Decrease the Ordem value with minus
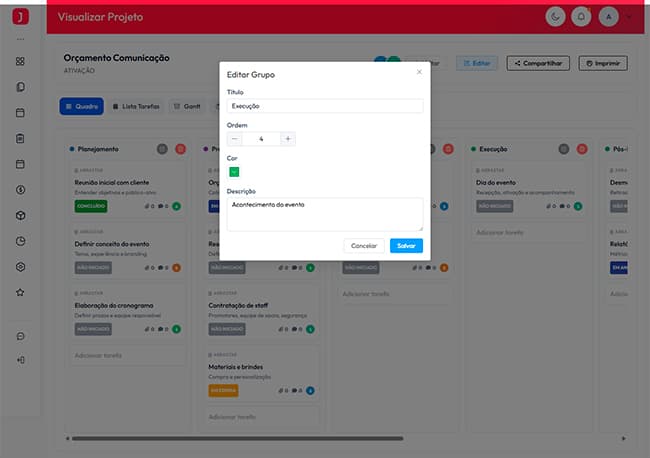The height and width of the screenshot is (458, 650). click(x=235, y=139)
